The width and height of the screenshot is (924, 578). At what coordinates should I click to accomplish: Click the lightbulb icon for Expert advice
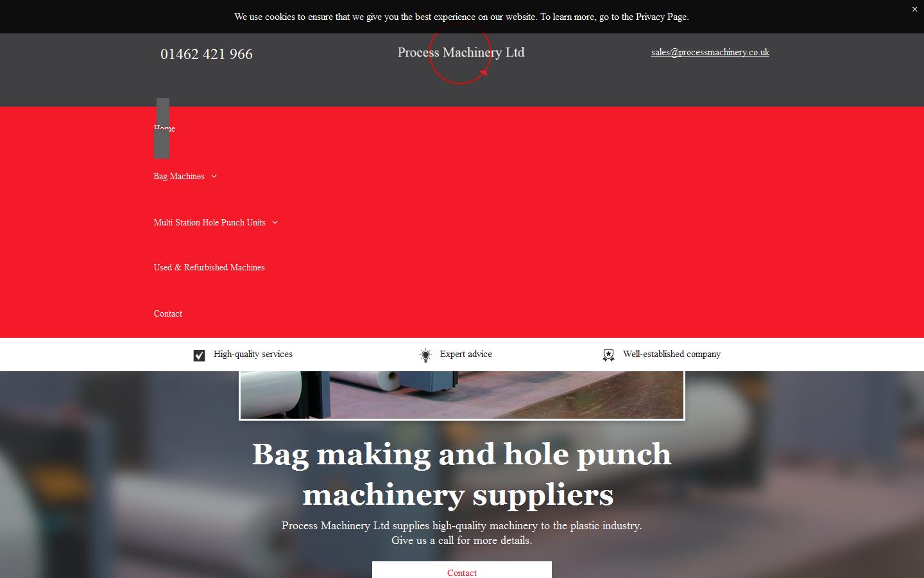point(425,355)
